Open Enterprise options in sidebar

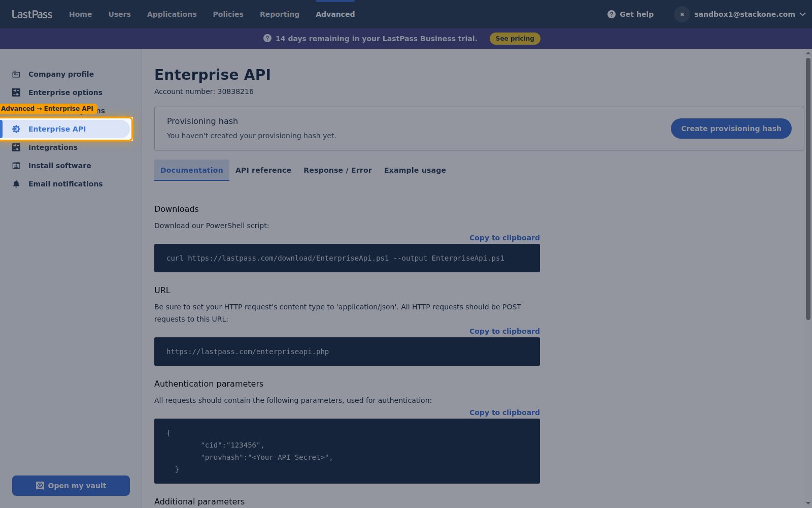65,92
